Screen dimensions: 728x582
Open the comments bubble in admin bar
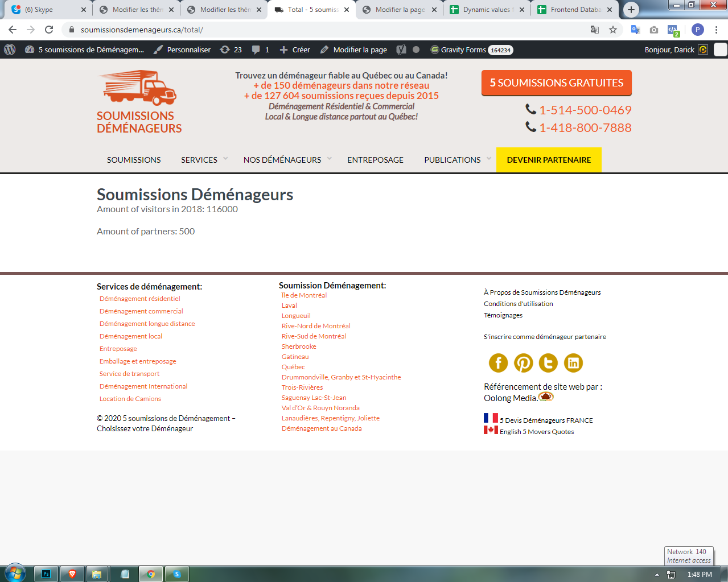click(x=261, y=49)
